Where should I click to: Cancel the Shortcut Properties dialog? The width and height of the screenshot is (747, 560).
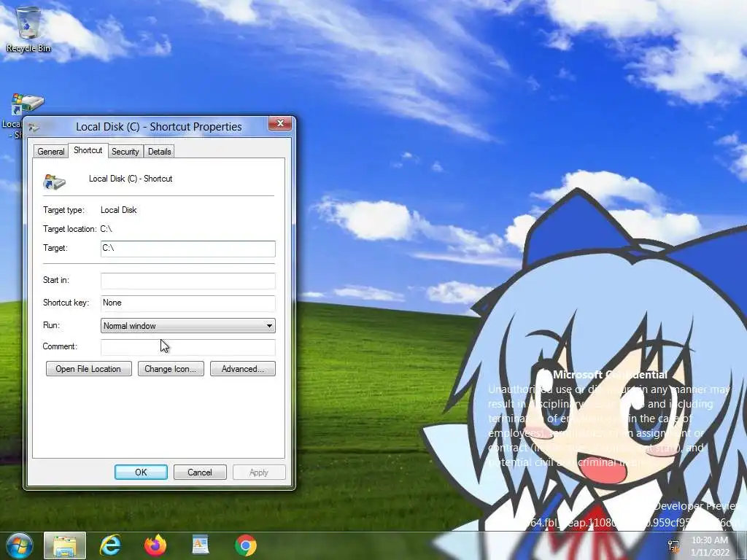[x=200, y=472]
